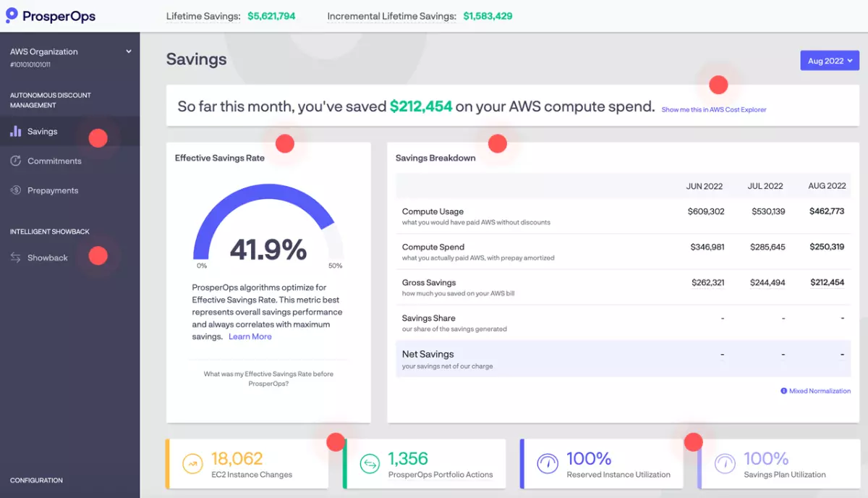Click the Prepayments coin icon
Viewport: 868px width, 498px height.
click(x=16, y=190)
